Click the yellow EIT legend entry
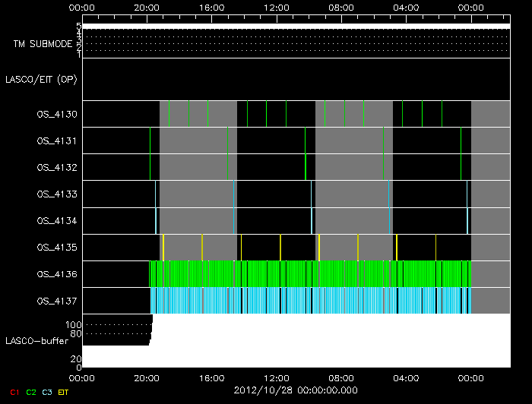The height and width of the screenshot is (404, 532). pos(63,392)
